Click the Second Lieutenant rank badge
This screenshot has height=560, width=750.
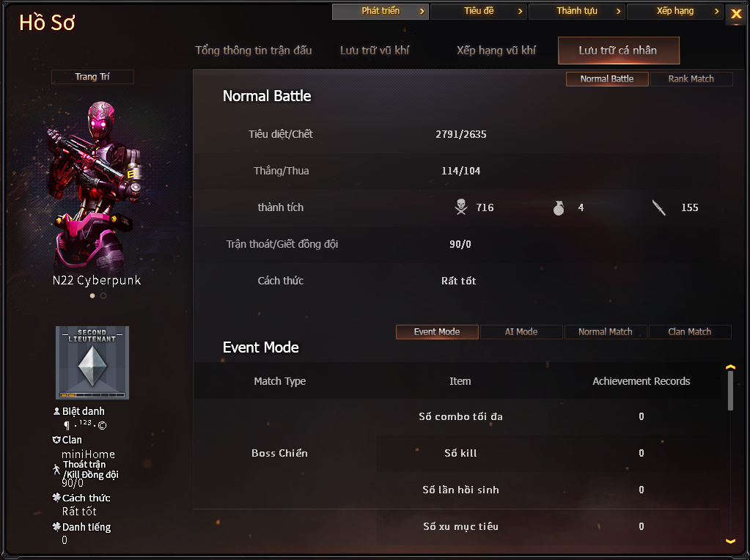coord(92,363)
